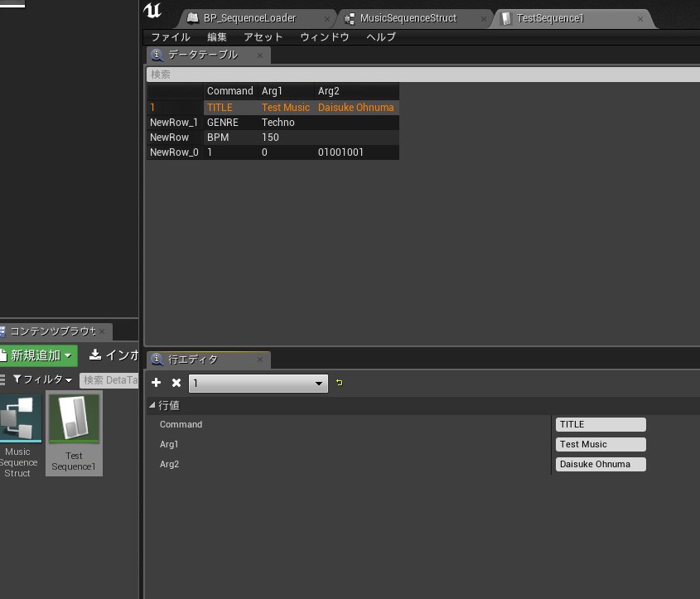Open the ヘルプ menu
This screenshot has width=700, height=599.
point(381,37)
